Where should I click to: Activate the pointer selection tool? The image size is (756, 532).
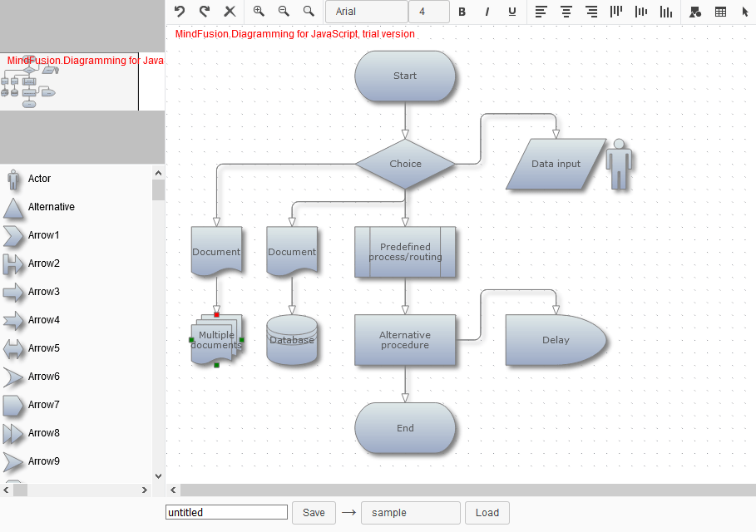point(745,12)
